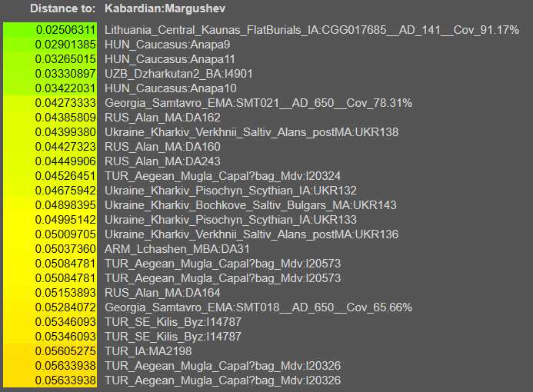Select the HUN_Caucasus:Anapa11 entry
This screenshot has width=533, height=392.
(170, 59)
